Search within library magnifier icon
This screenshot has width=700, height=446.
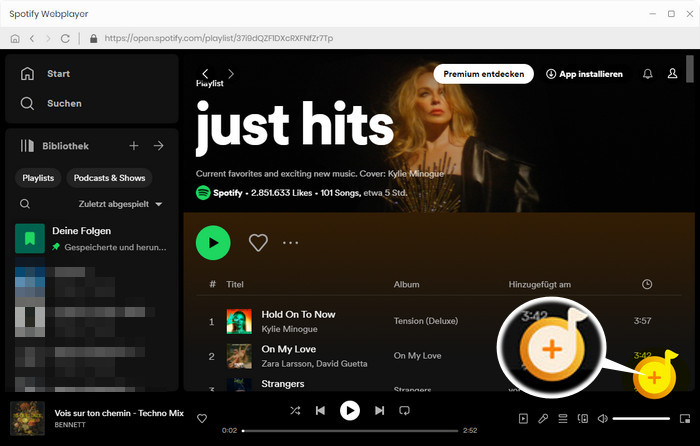pyautogui.click(x=25, y=204)
